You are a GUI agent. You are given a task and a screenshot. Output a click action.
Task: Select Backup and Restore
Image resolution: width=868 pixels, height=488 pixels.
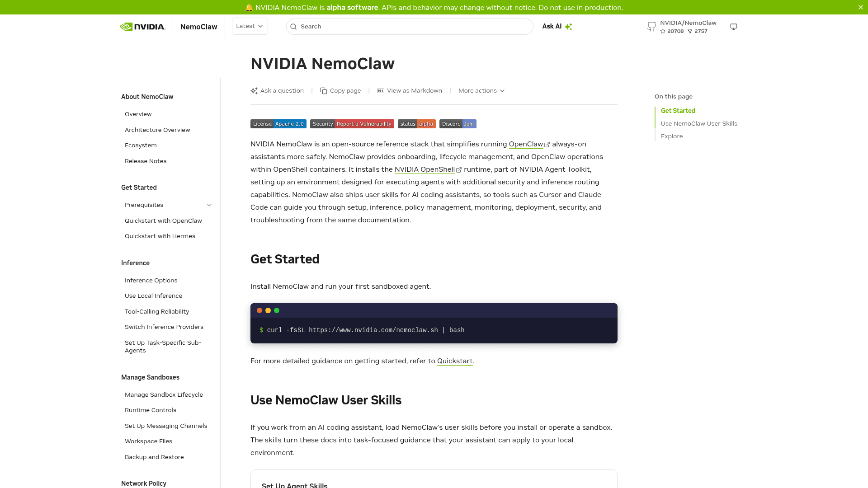pyautogui.click(x=154, y=457)
